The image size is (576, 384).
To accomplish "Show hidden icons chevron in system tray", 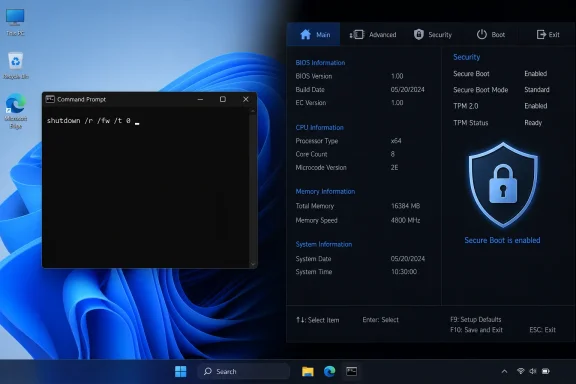I will tap(504, 372).
